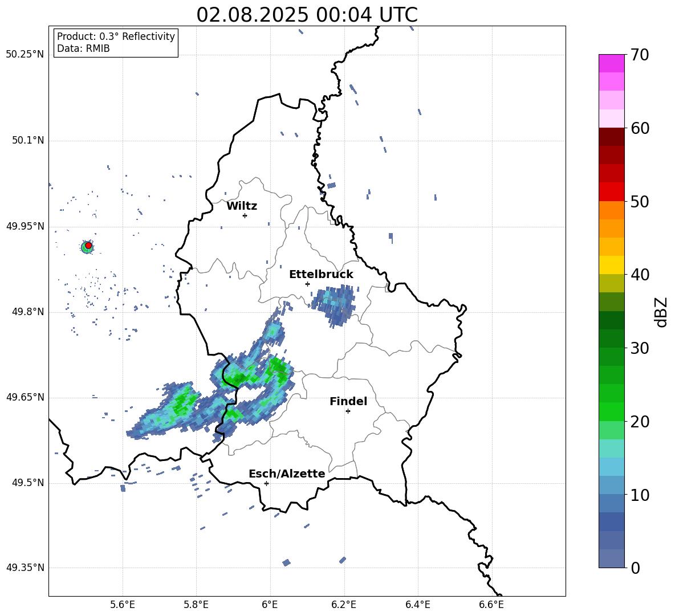Screen dimensions: 675x616
Task: Click the 49.5°N latitude tick label
Action: pos(28,483)
